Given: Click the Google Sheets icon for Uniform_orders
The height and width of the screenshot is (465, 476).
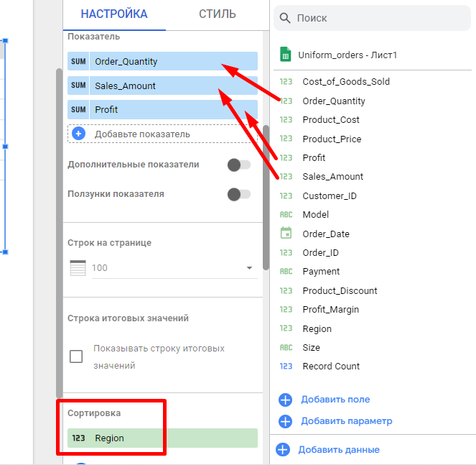Looking at the screenshot, I should click(286, 55).
